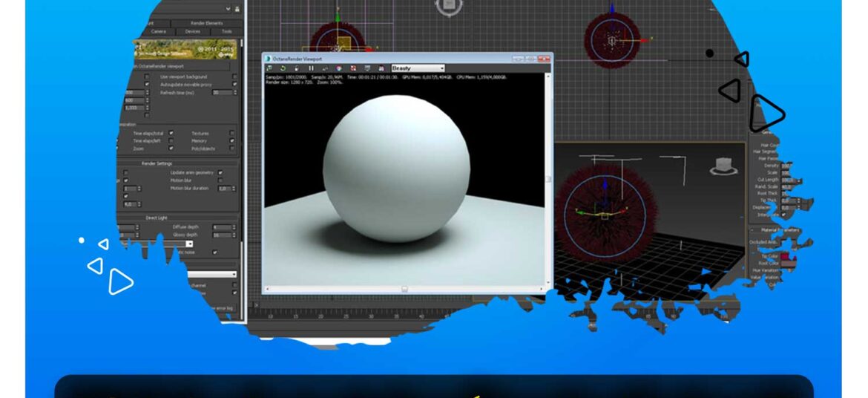This screenshot has width=868, height=398.
Task: Click the Cut Length value field
Action: click(788, 180)
